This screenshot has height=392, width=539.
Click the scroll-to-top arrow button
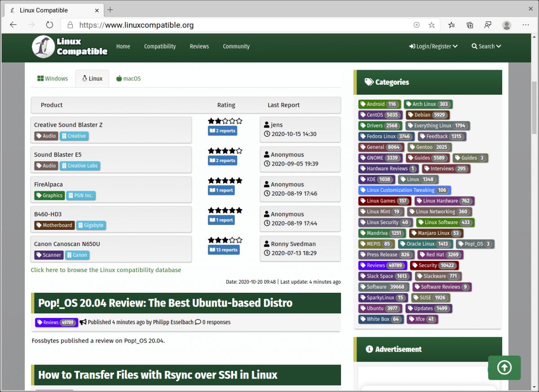coord(504,368)
